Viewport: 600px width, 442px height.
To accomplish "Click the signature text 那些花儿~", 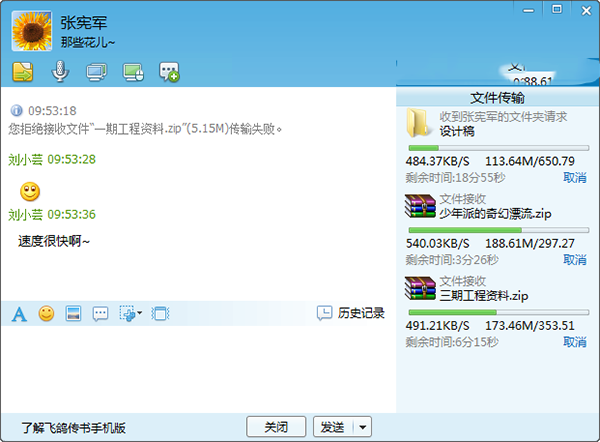I will pyautogui.click(x=88, y=42).
